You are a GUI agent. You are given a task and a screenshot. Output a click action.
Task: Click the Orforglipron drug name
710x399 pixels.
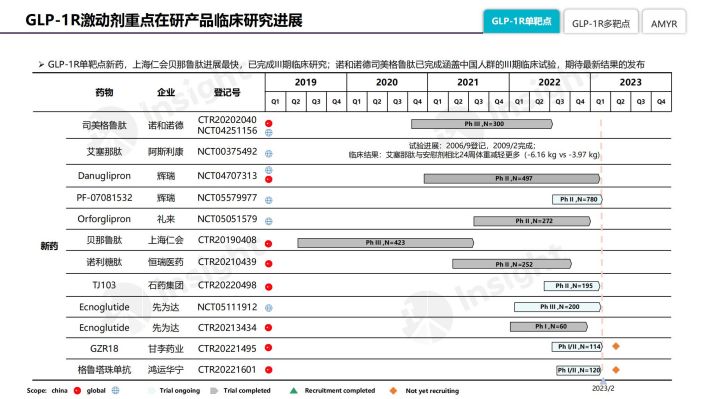pyautogui.click(x=104, y=219)
